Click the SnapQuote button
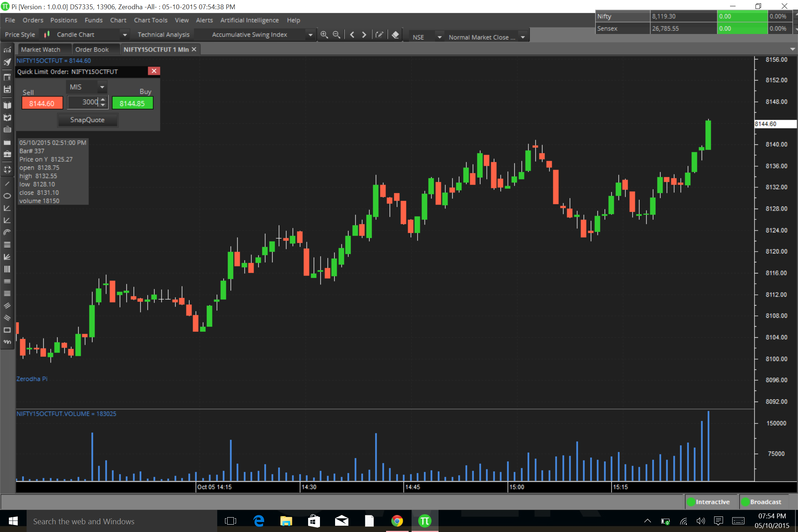Image resolution: width=798 pixels, height=532 pixels. 88,120
